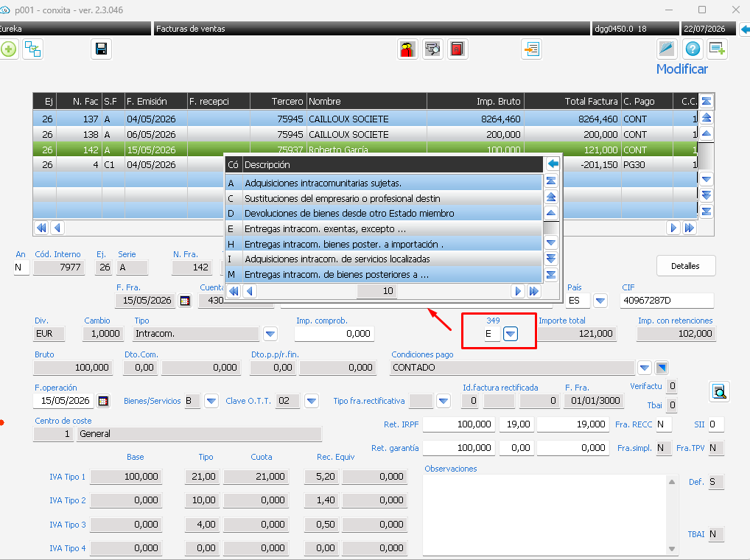The image size is (750, 560).
Task: Go to next page arrow in popup list
Action: [518, 291]
